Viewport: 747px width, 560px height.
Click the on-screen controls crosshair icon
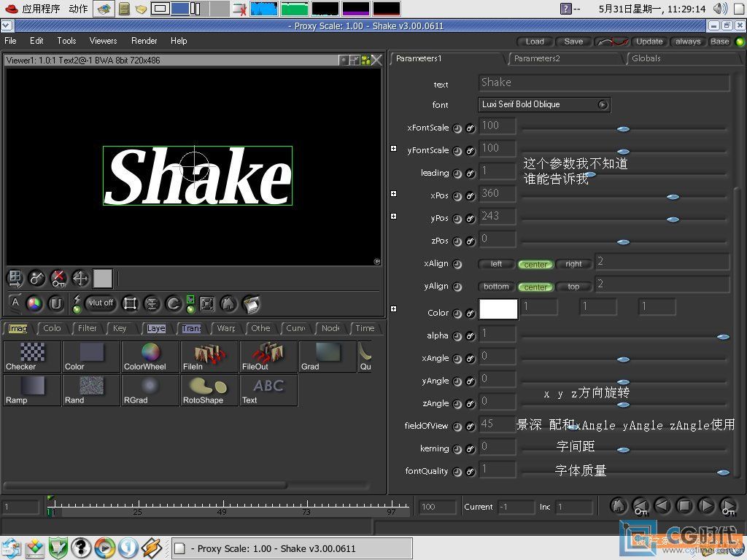pyautogui.click(x=80, y=279)
